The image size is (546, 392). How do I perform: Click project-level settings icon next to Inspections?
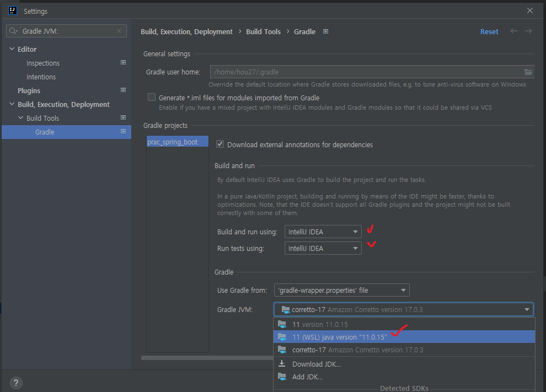tap(123, 63)
